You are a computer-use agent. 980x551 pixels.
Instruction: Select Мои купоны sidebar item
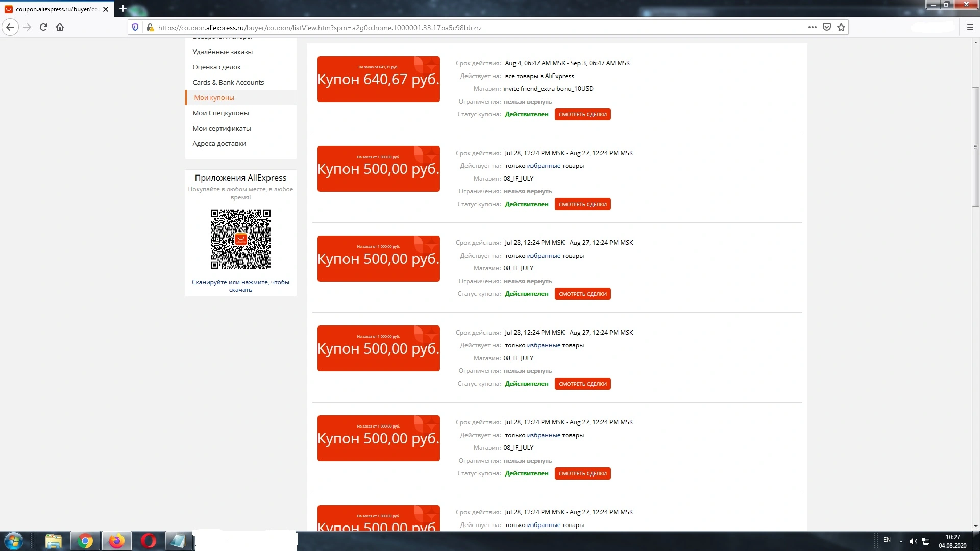(241, 97)
